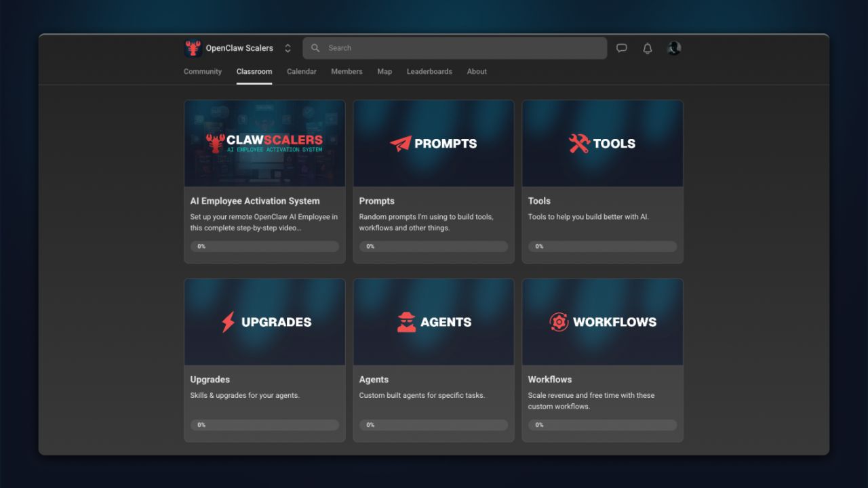The image size is (868, 488).
Task: Click the lightning bolt Upgrades icon
Action: point(229,322)
